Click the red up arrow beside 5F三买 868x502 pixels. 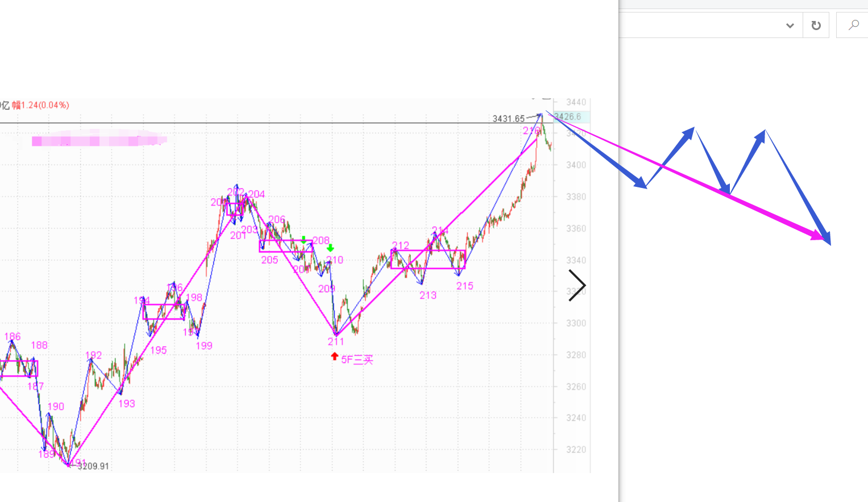pos(334,357)
